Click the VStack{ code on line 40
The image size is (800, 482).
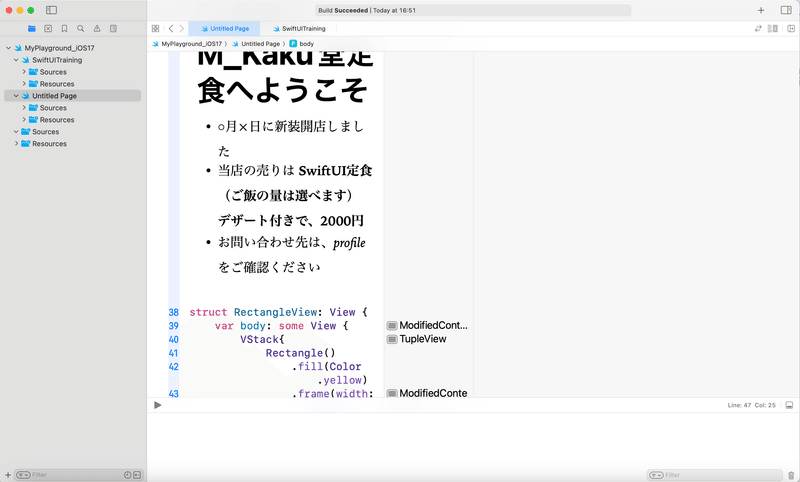pyautogui.click(x=262, y=340)
